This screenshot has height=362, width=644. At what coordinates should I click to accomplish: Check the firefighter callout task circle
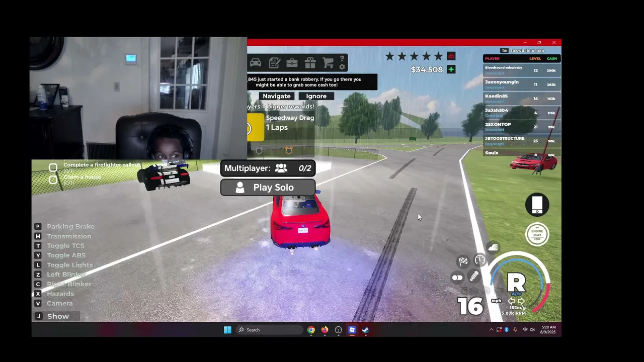[x=53, y=167]
